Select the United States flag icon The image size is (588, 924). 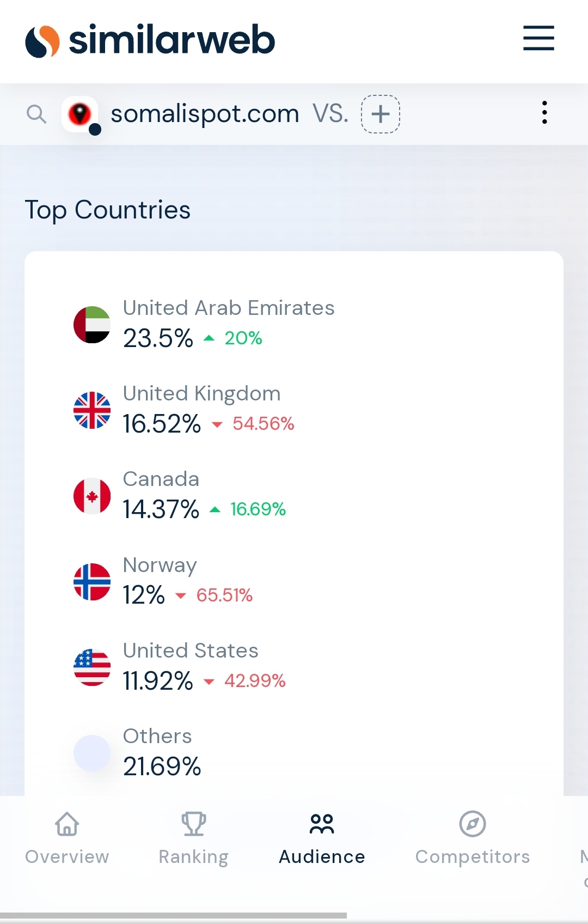92,667
